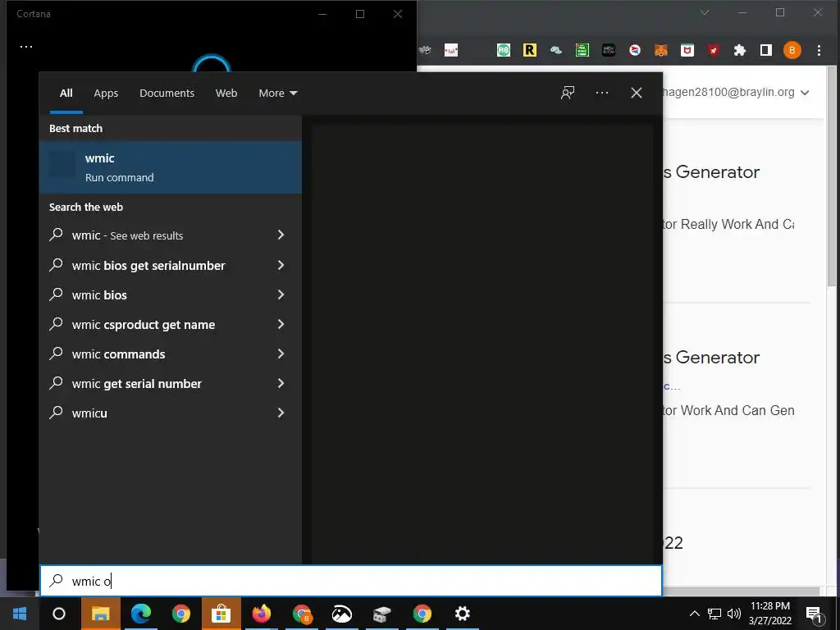This screenshot has height=630, width=840.
Task: Click the search box containing 'wmic o'
Action: pyautogui.click(x=351, y=581)
